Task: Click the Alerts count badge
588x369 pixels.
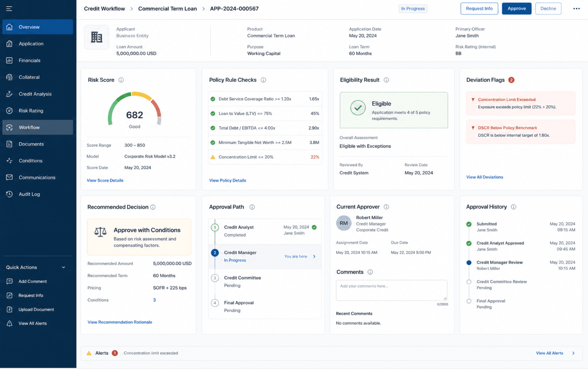Action: (x=115, y=353)
